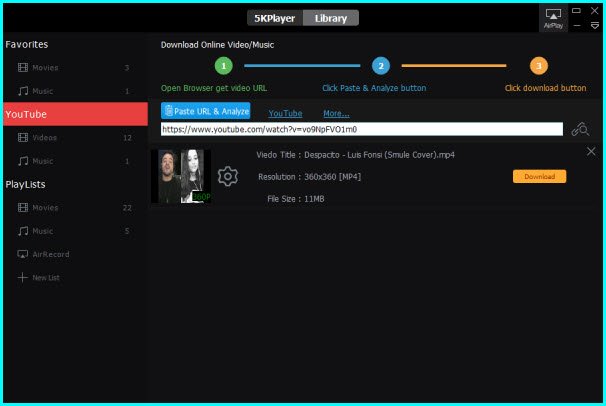Click the orange step 3 circle
The image size is (606, 406).
(538, 66)
